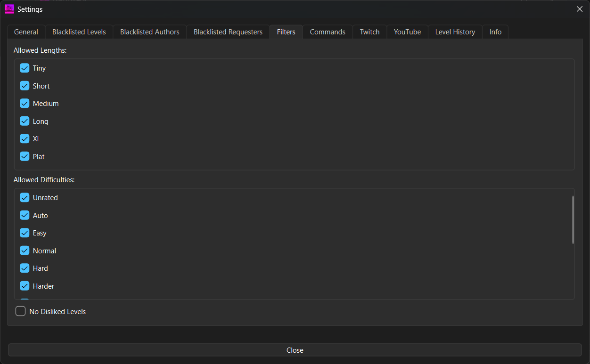Open the Level History tab
Viewport: 590px width, 364px height.
(455, 32)
